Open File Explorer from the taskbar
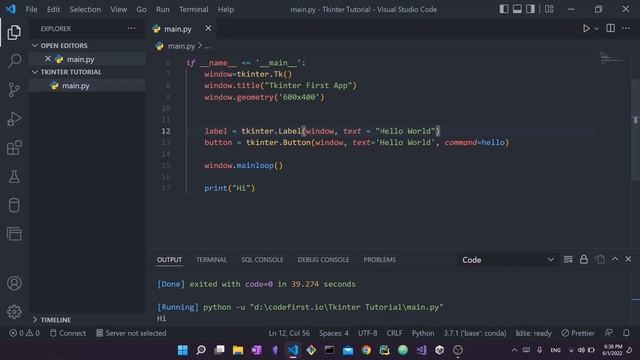This screenshot has height=360, width=640. coord(238,350)
